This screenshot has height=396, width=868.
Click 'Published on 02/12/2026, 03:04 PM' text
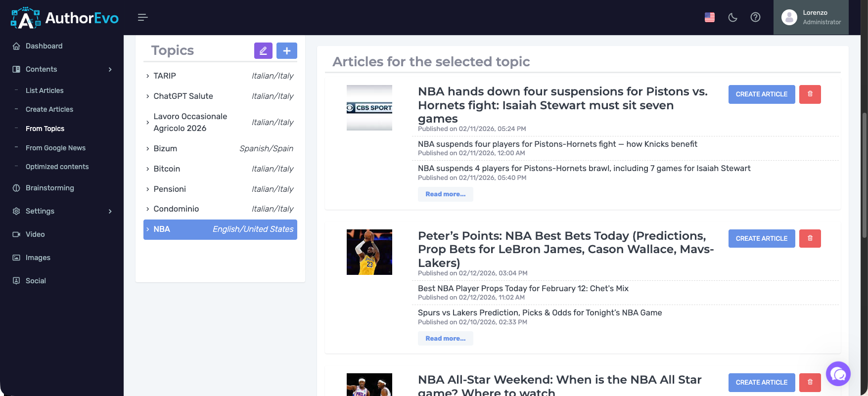473,273
